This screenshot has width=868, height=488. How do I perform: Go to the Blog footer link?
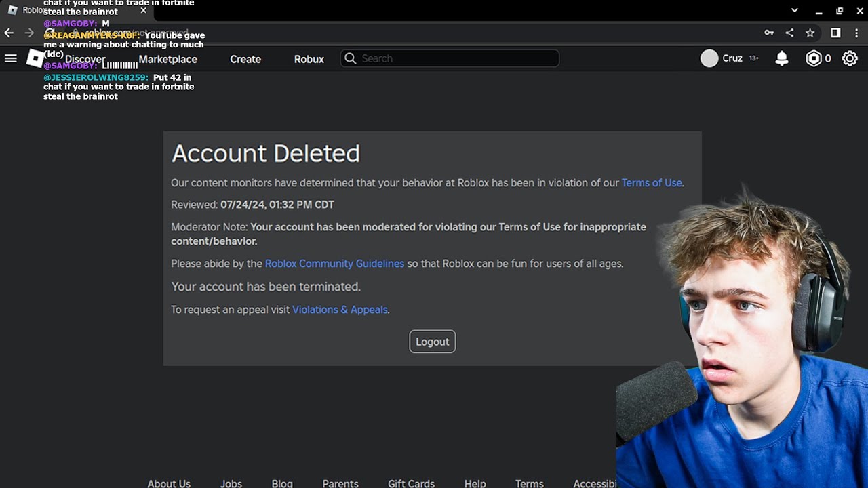pos(282,483)
